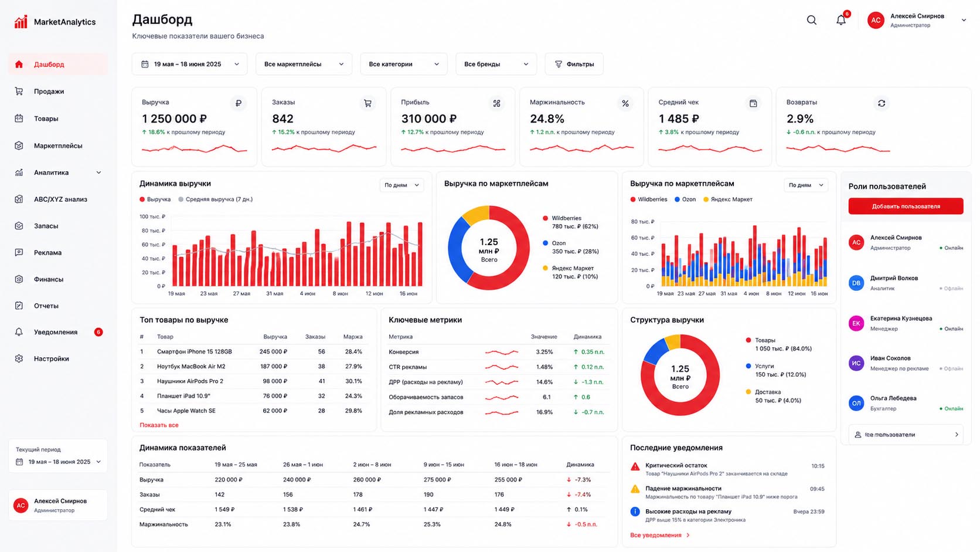This screenshot has height=552, width=980.
Task: Open the notifications bell in header
Action: (x=841, y=20)
